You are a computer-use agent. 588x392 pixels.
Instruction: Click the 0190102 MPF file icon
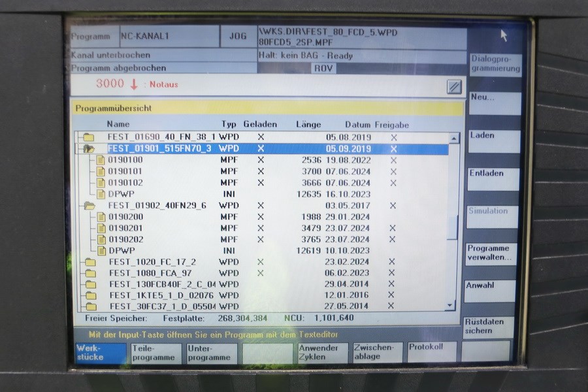[101, 183]
